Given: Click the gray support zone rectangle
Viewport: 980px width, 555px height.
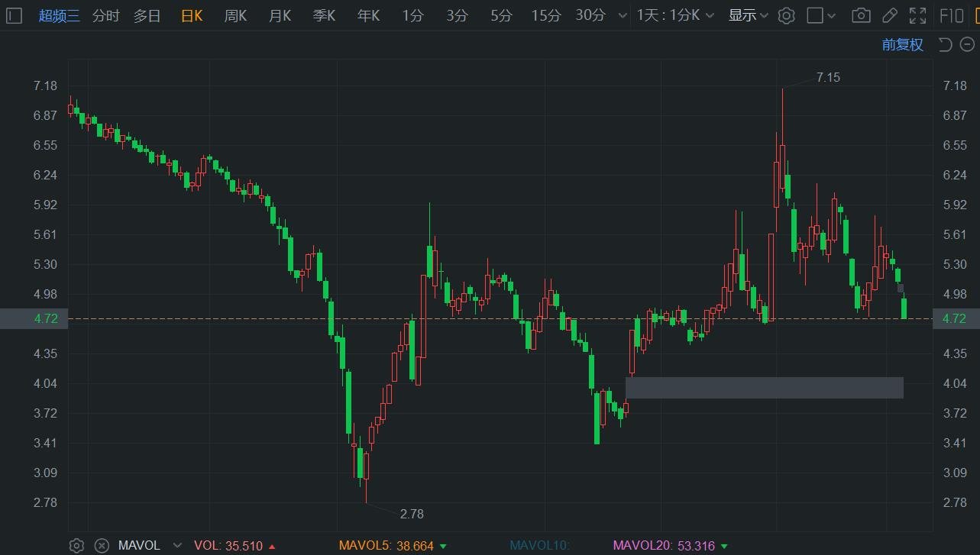Looking at the screenshot, I should point(765,388).
